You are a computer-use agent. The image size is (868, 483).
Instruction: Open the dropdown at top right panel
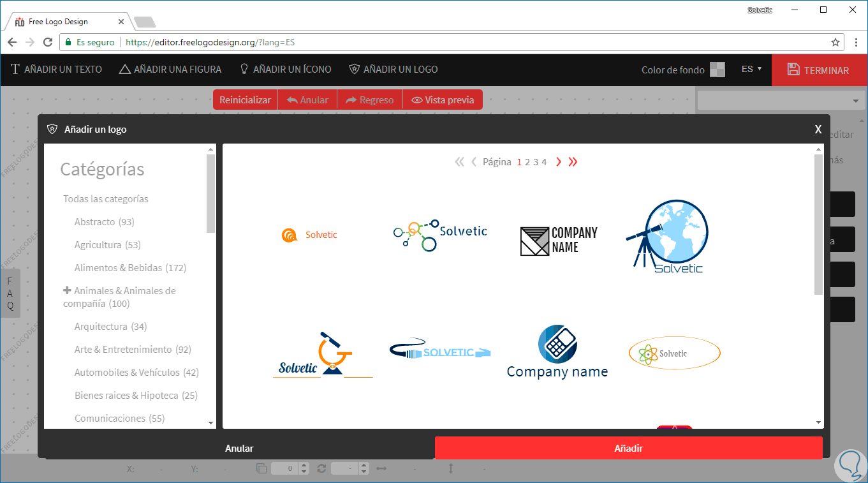click(x=780, y=101)
